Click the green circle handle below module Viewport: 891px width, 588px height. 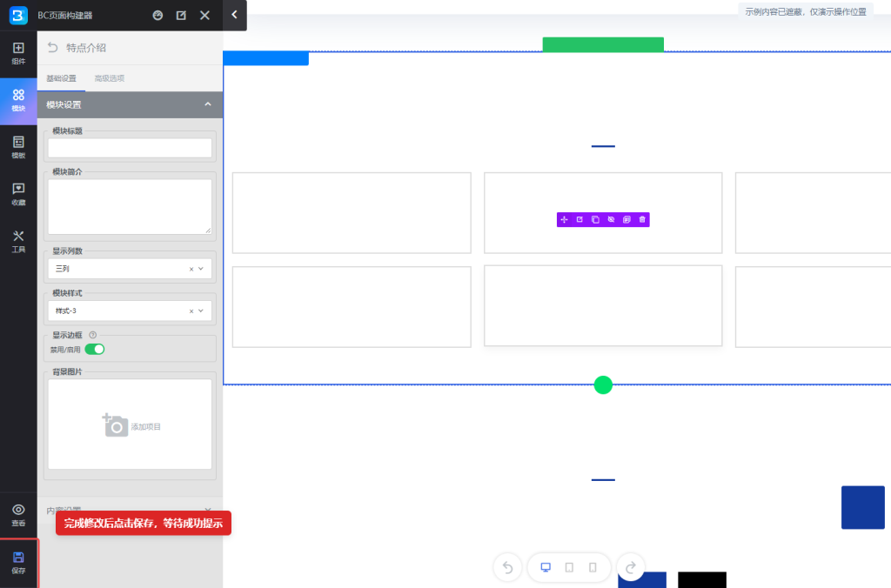[603, 385]
